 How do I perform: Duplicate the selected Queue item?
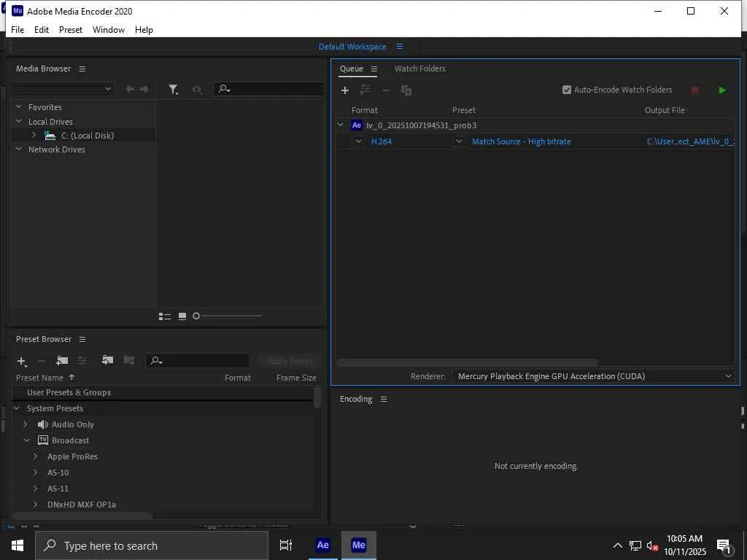(x=406, y=90)
